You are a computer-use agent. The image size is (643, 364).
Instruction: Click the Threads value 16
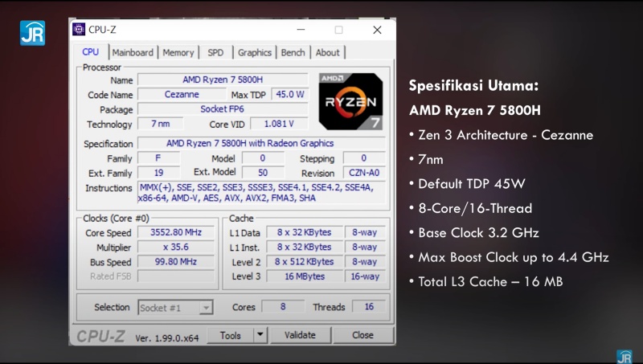369,307
